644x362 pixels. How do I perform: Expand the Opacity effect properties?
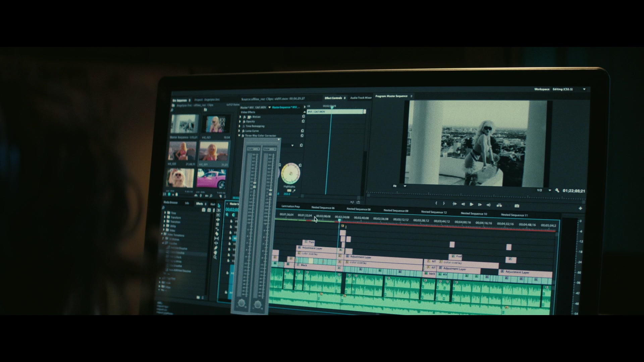(x=240, y=121)
